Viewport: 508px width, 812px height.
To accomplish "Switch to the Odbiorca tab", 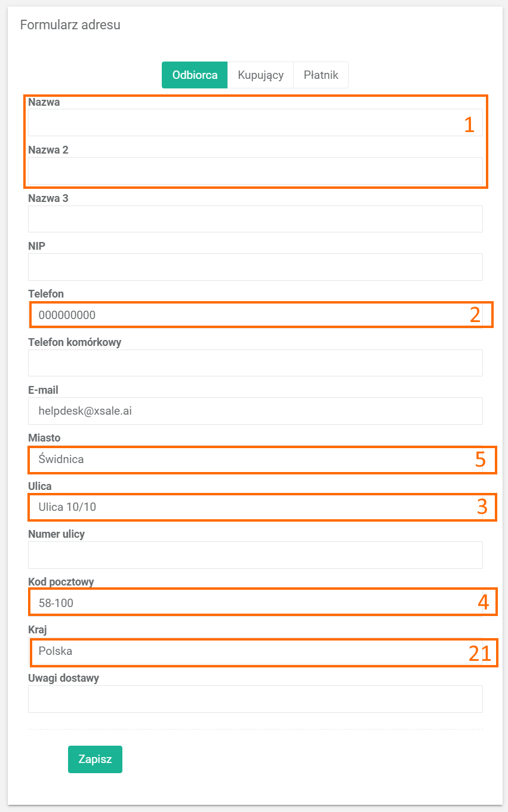I will 195,75.
